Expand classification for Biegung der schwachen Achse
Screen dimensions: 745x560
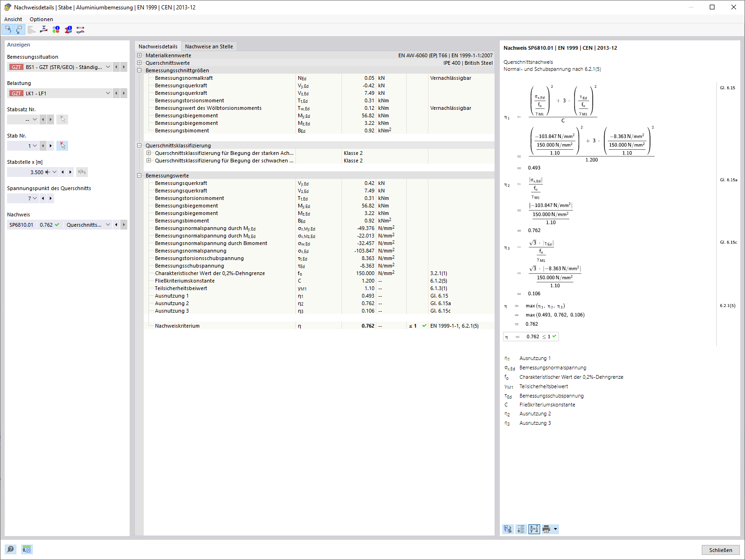[x=149, y=161]
